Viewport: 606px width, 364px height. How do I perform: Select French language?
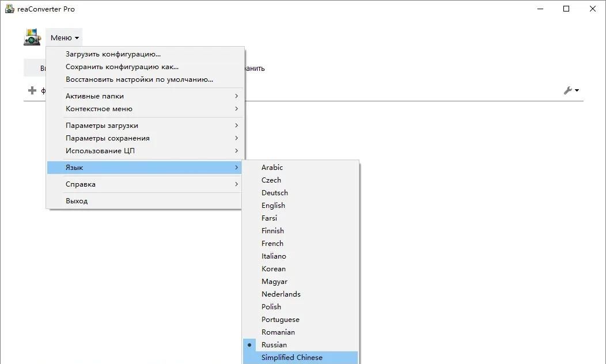tap(301, 244)
